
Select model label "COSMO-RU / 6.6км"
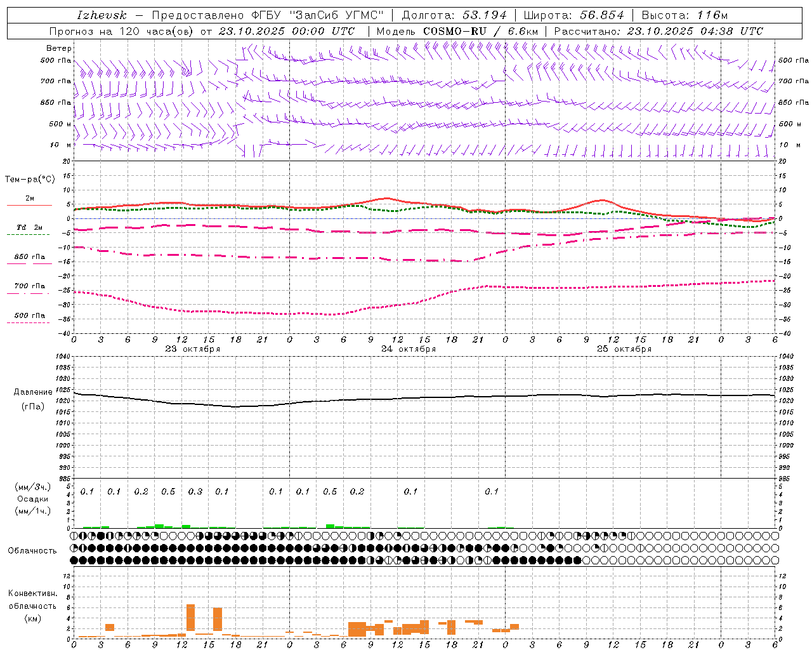481,31
